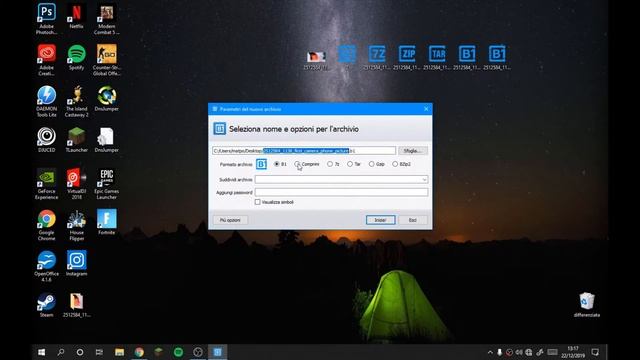Switch to Spotify on the taskbar

(178, 352)
